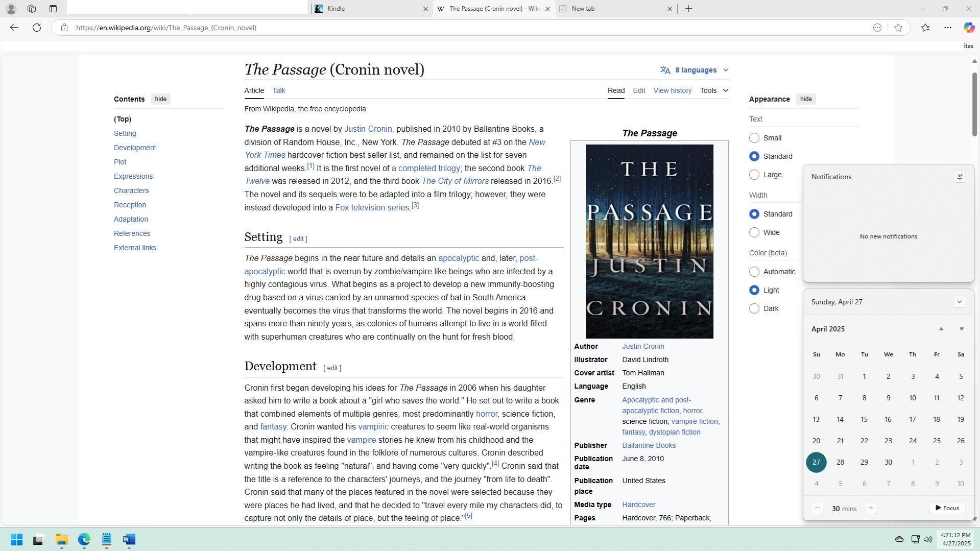
Task: Open the month picker via April 2025
Action: pyautogui.click(x=828, y=329)
